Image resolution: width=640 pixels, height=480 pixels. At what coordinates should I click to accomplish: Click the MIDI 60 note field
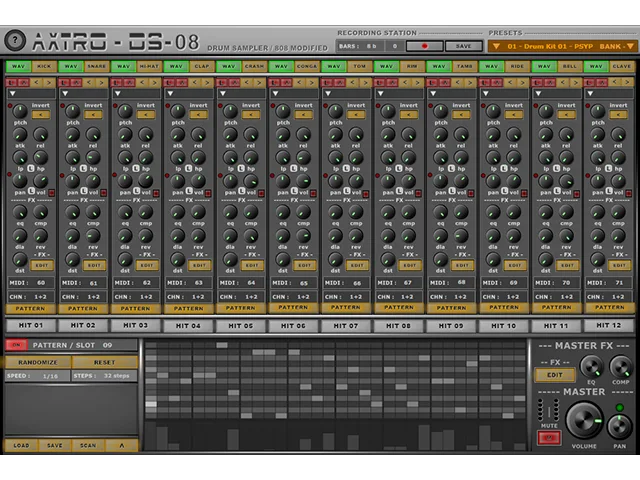coord(31,282)
